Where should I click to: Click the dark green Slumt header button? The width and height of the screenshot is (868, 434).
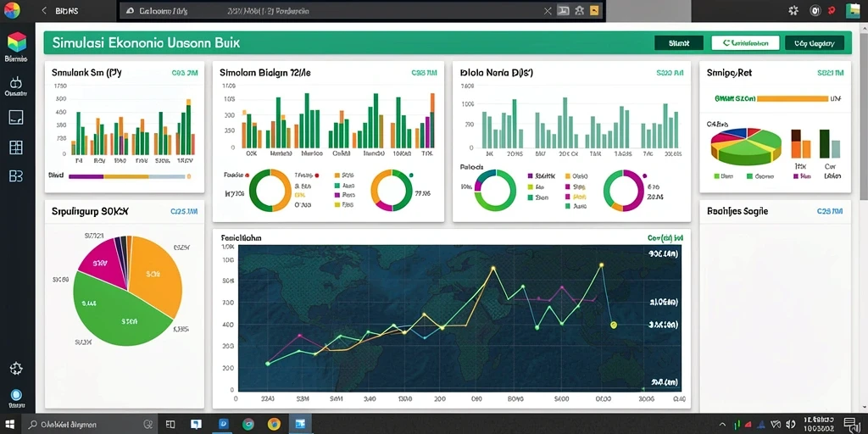coord(679,42)
